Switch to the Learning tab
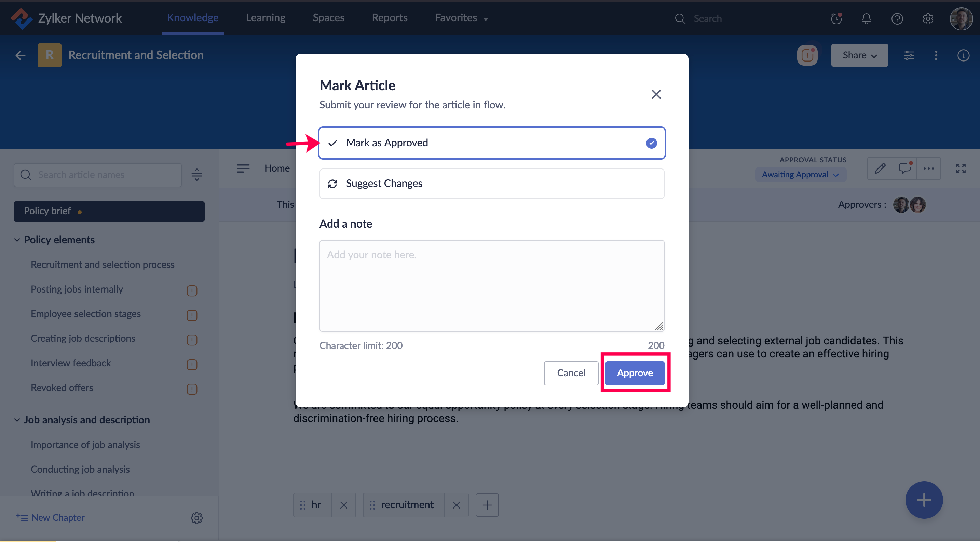980x542 pixels. [265, 17]
